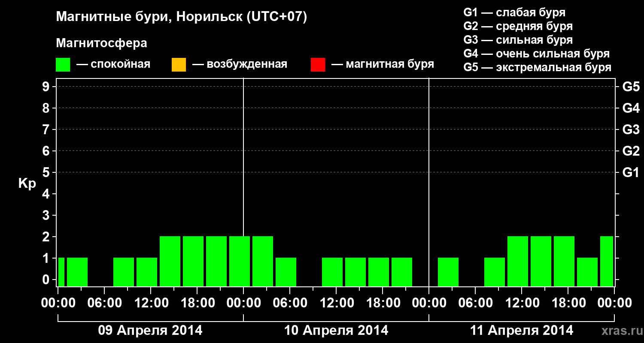Click the Kp axis title
The width and height of the screenshot is (644, 343).
click(x=27, y=183)
